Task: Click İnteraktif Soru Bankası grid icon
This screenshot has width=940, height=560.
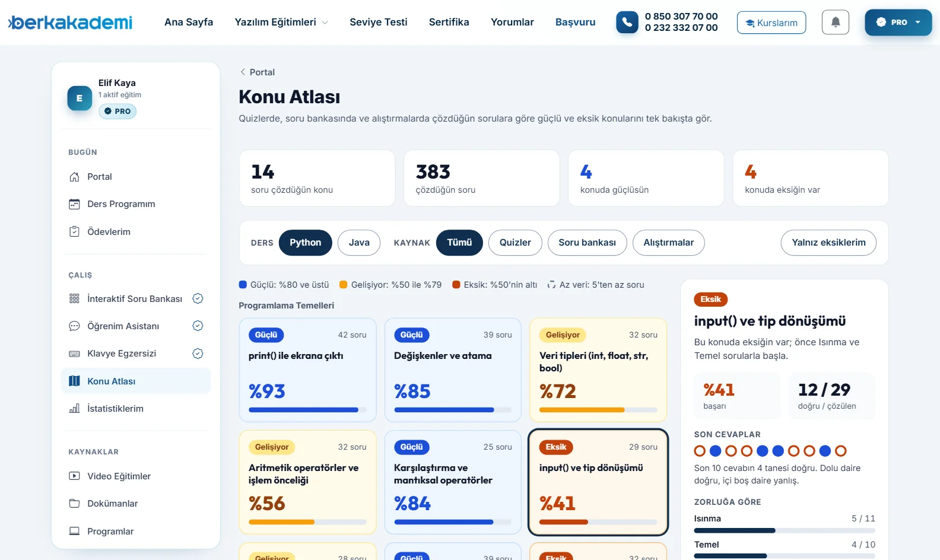Action: pos(74,298)
